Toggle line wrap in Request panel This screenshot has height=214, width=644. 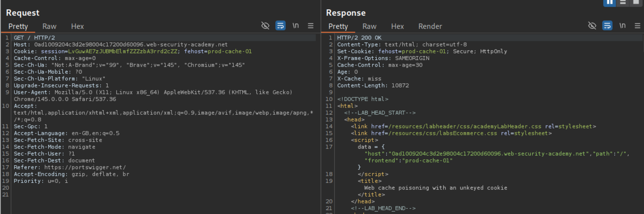(280, 26)
